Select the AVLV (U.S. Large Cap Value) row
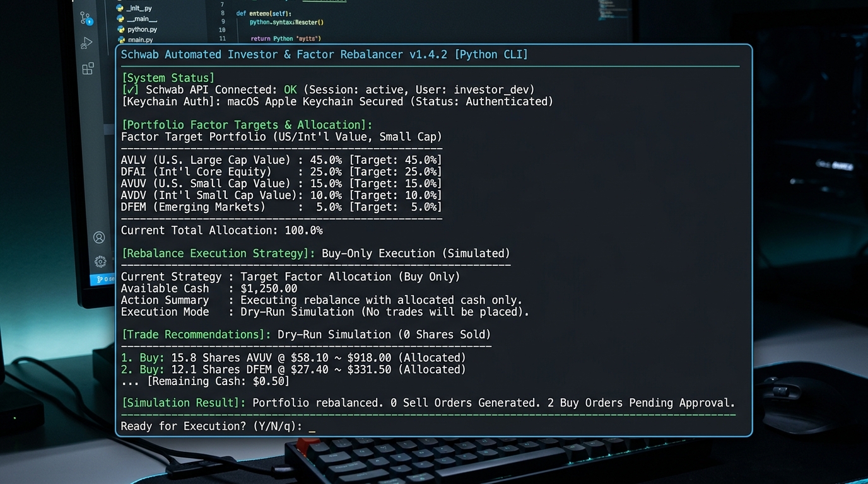 281,160
